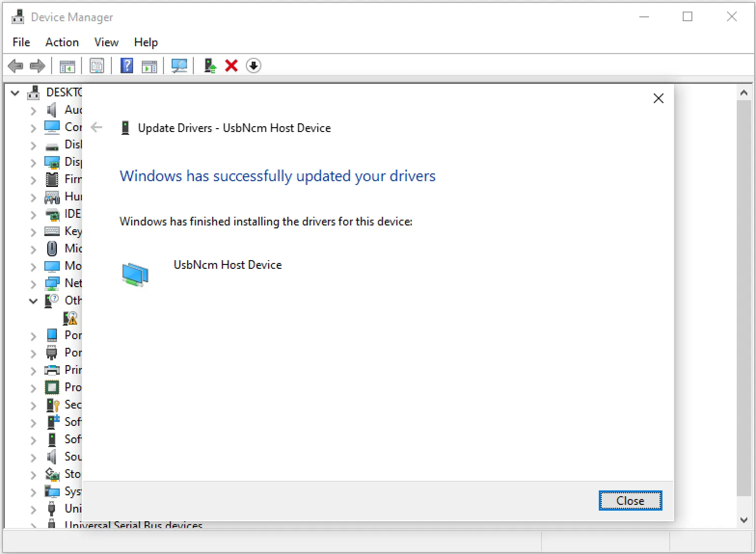Select the unknown device warning icon

(70, 318)
